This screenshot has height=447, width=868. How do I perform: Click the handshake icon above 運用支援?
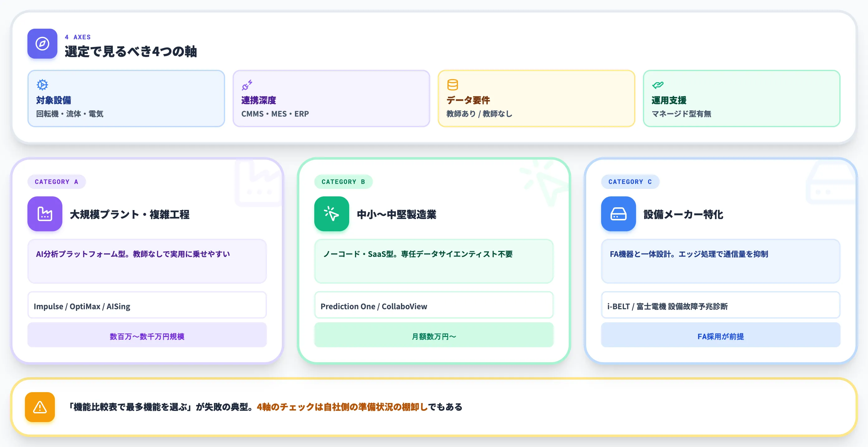click(658, 85)
